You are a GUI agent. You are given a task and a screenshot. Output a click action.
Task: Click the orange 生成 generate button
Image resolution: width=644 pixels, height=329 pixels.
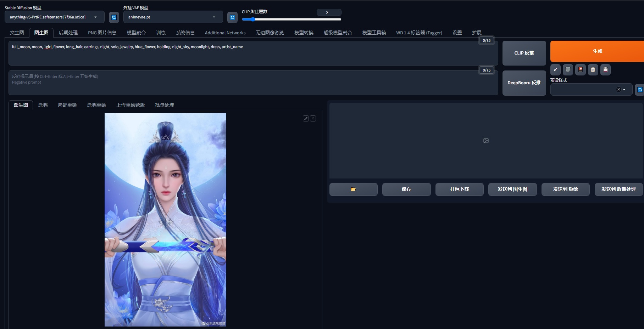(597, 51)
